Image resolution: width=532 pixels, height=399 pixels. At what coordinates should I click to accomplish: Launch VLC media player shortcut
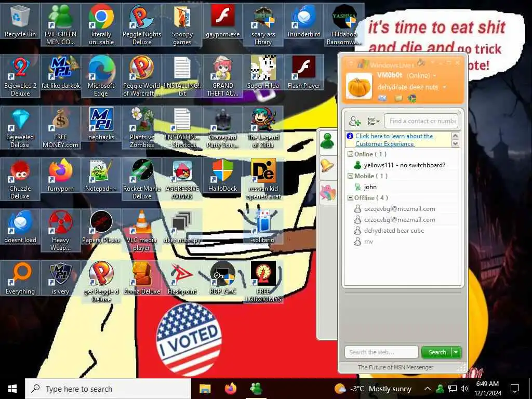coord(142,231)
